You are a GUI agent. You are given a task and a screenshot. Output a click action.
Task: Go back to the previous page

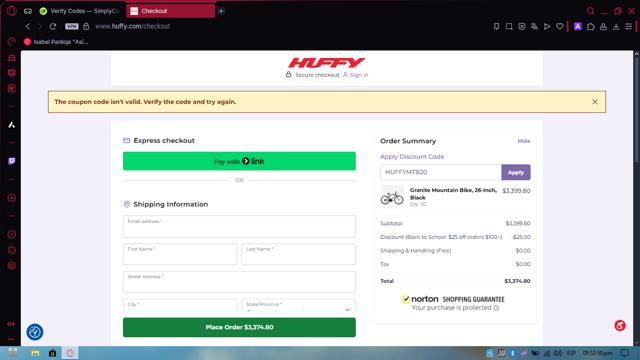[x=28, y=26]
